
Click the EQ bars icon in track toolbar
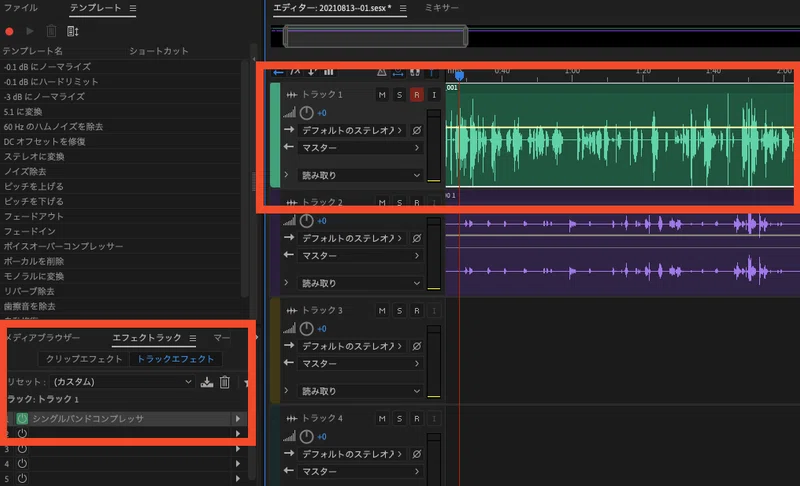click(x=329, y=72)
